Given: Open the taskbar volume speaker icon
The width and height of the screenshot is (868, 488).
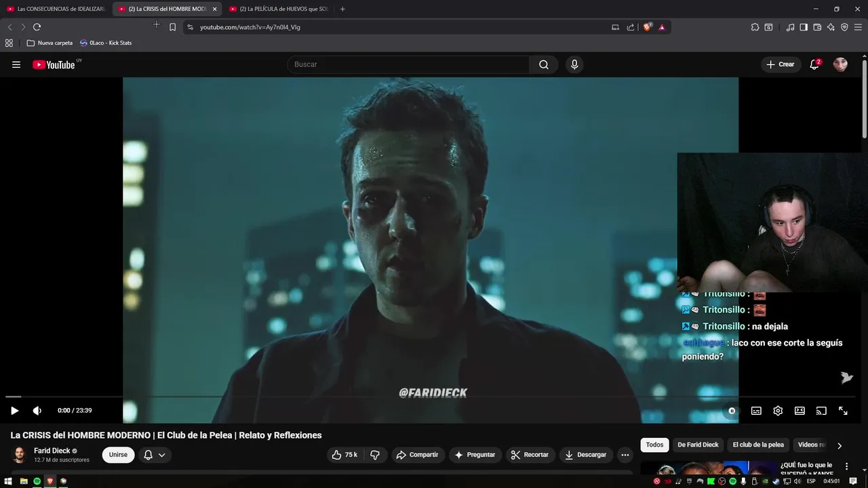Looking at the screenshot, I should (797, 481).
